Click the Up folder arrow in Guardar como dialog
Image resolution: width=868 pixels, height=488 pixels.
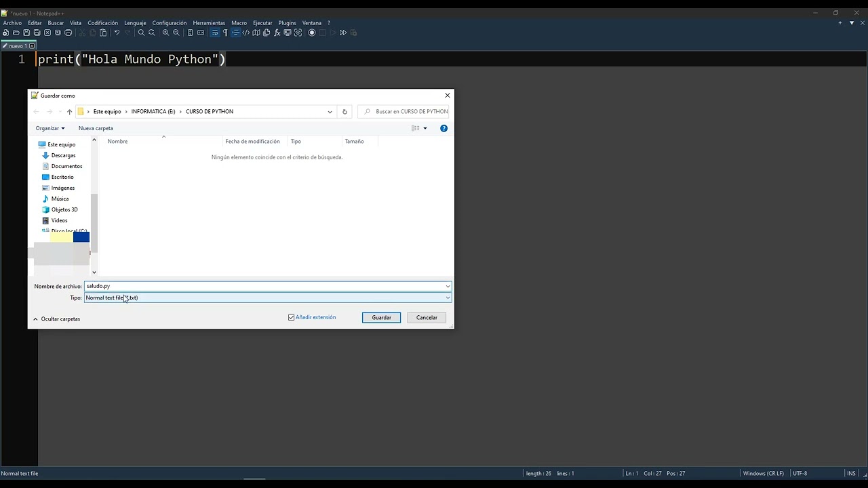tap(69, 112)
